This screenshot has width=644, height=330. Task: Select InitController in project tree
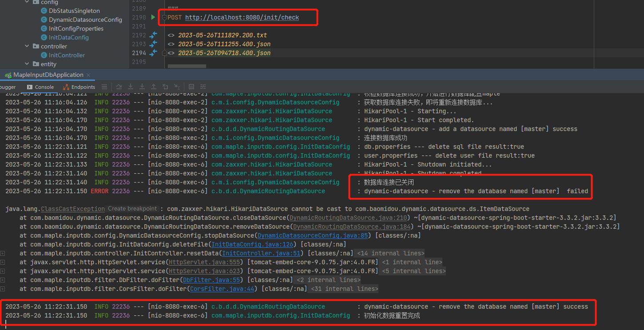pos(67,55)
